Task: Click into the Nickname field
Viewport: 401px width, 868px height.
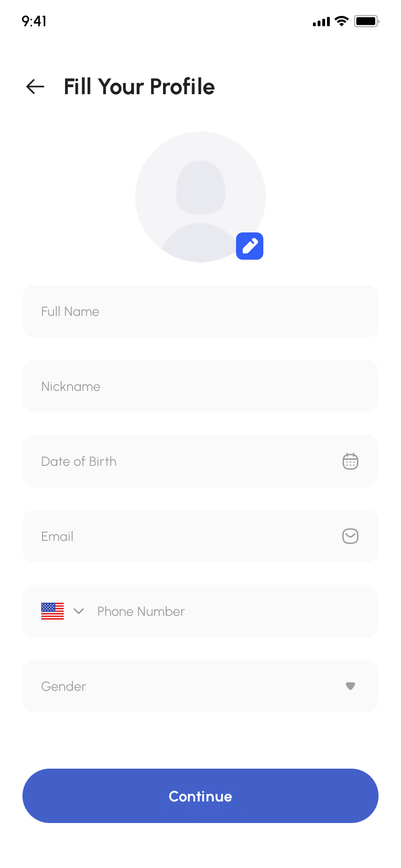Action: pyautogui.click(x=200, y=386)
